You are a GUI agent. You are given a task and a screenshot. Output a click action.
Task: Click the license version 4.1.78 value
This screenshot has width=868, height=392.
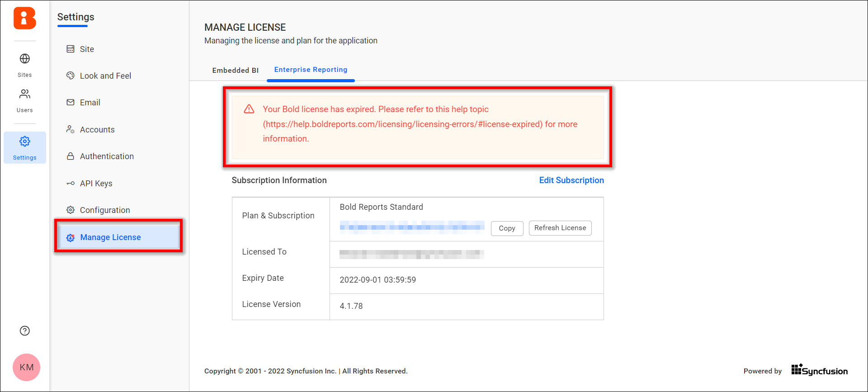pos(351,306)
